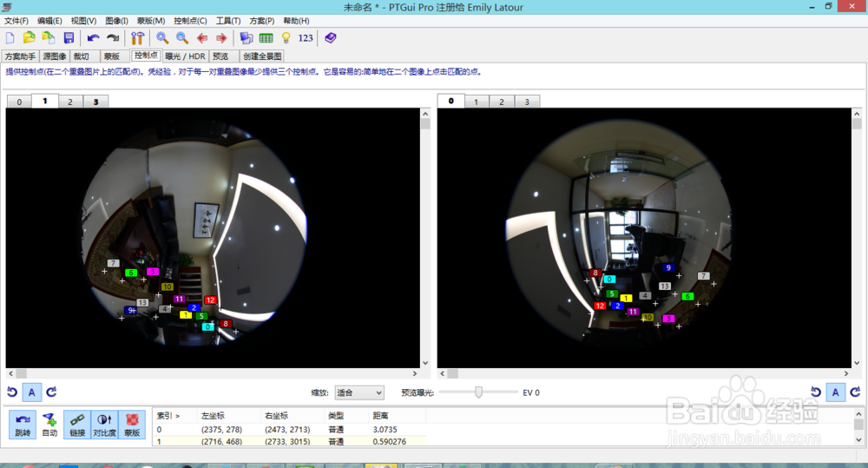Screen dimensions: 868x468
Task: Click the light bulb assistant icon
Action: (286, 37)
